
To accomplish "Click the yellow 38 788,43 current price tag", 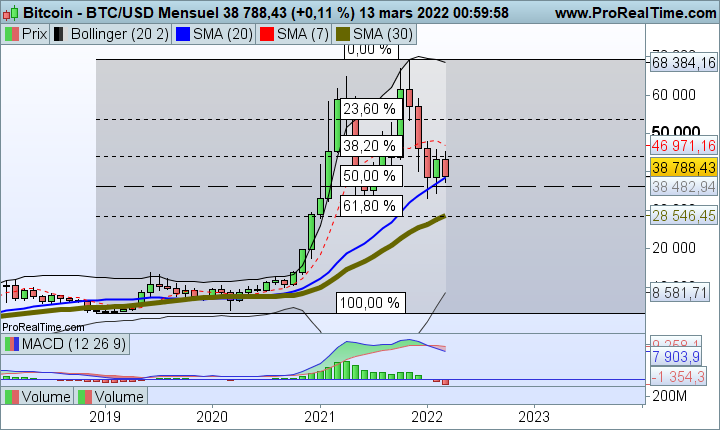I will click(683, 168).
